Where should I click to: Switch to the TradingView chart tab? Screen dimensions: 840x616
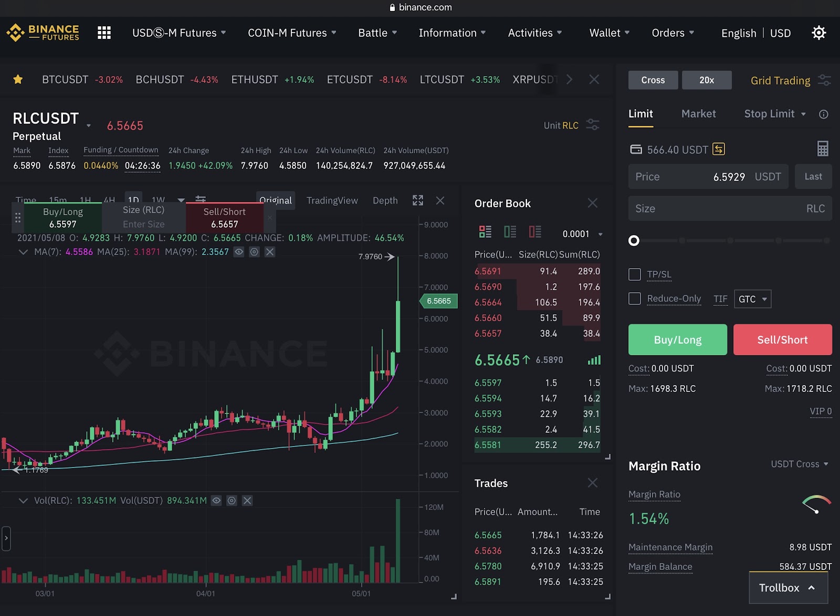click(332, 200)
